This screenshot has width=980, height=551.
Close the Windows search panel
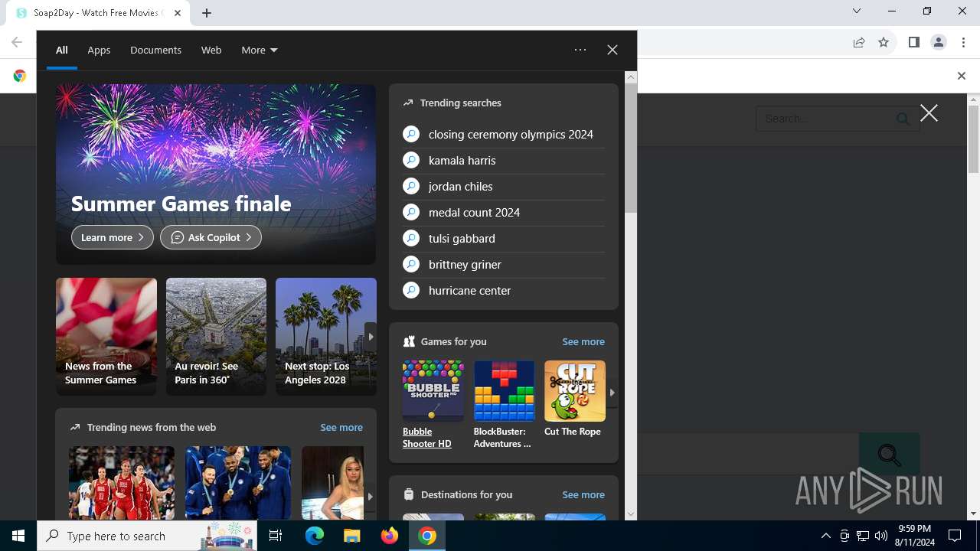click(612, 50)
